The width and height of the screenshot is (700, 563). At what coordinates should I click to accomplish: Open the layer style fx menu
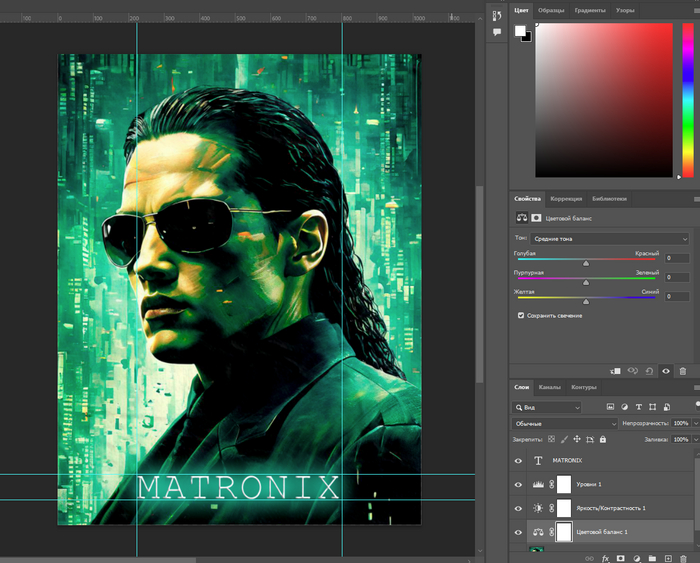coord(605,558)
